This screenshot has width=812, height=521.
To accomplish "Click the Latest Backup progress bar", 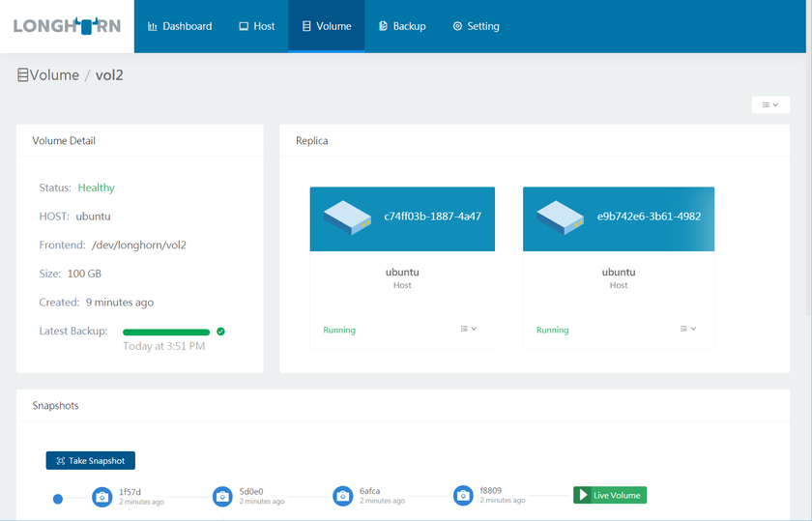I will 166,332.
